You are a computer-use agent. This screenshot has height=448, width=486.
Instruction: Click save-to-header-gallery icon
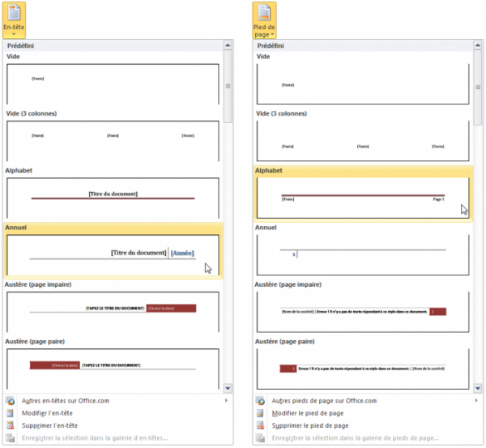[11, 437]
